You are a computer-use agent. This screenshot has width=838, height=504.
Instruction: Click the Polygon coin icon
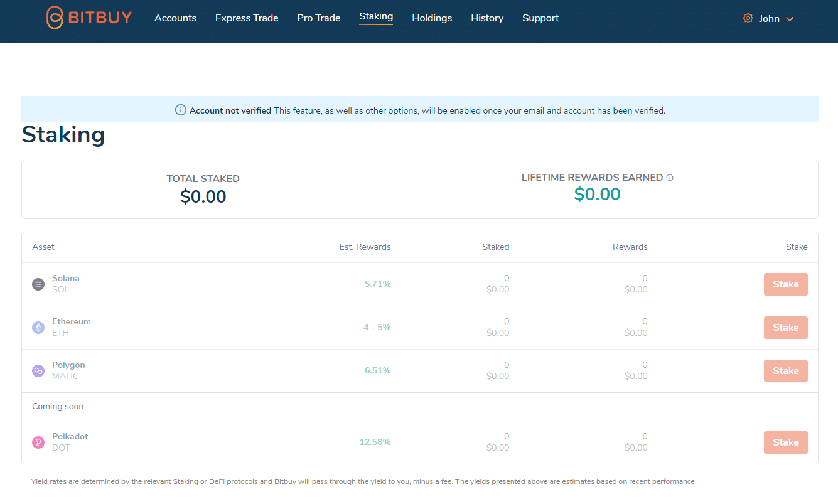tap(38, 371)
